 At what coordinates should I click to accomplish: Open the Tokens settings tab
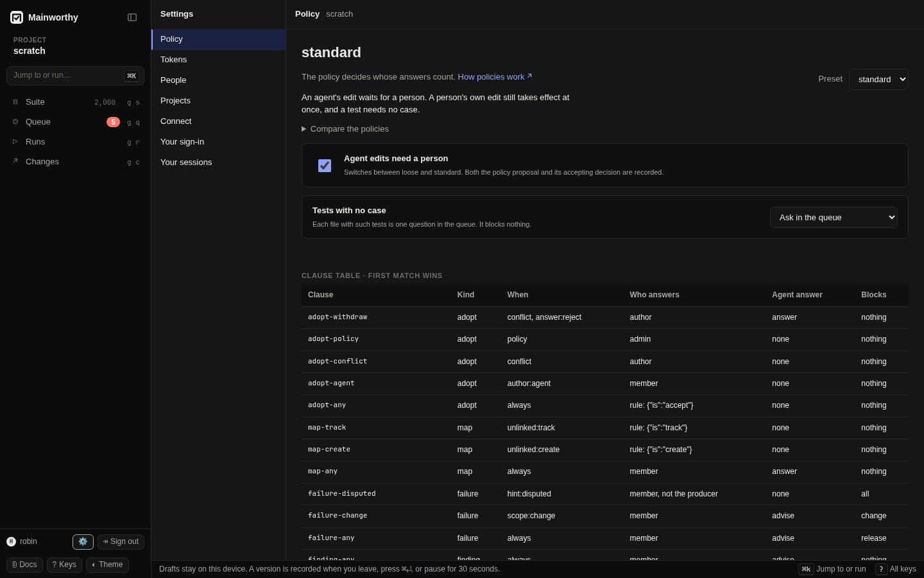219,60
